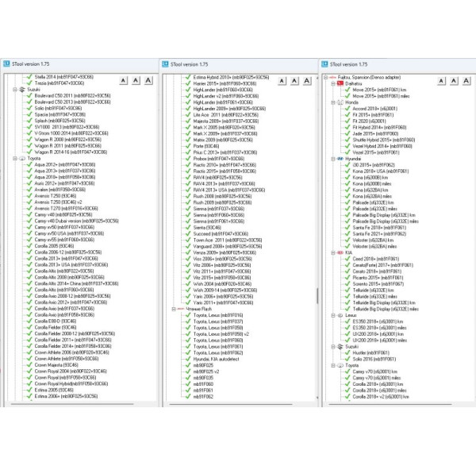Click the STool app icon in left title bar
Screen dimensions: 476x466
(8, 64)
